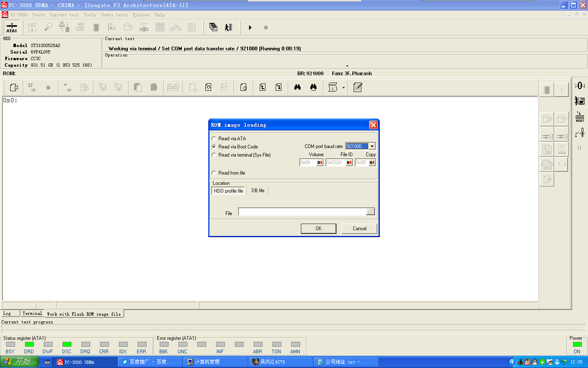The width and height of the screenshot is (588, 368).
Task: Open the Tools menu
Action: coord(90,15)
